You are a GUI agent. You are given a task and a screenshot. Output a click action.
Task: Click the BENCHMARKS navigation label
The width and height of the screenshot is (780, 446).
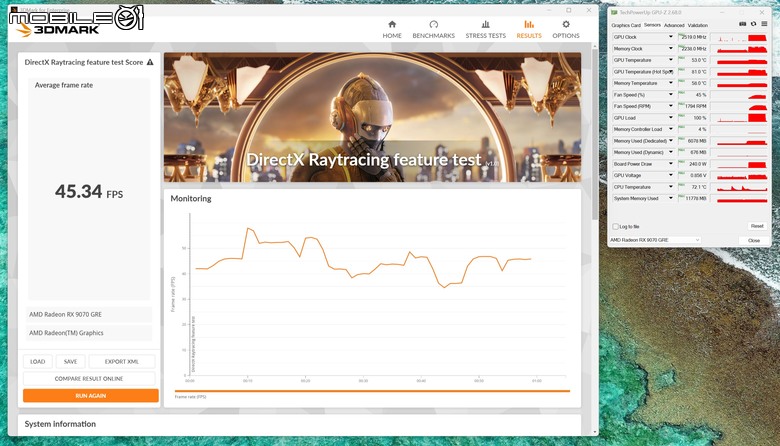[x=433, y=36]
